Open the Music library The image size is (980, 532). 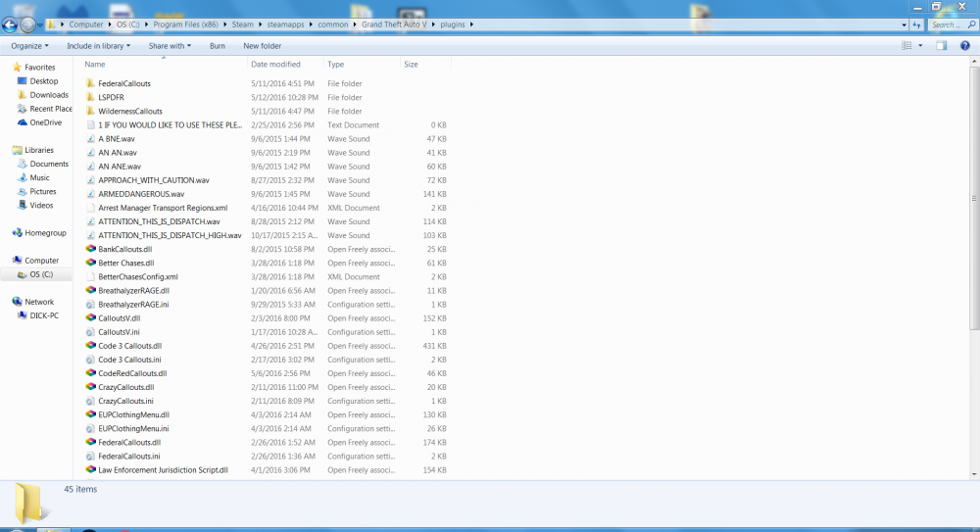(39, 177)
